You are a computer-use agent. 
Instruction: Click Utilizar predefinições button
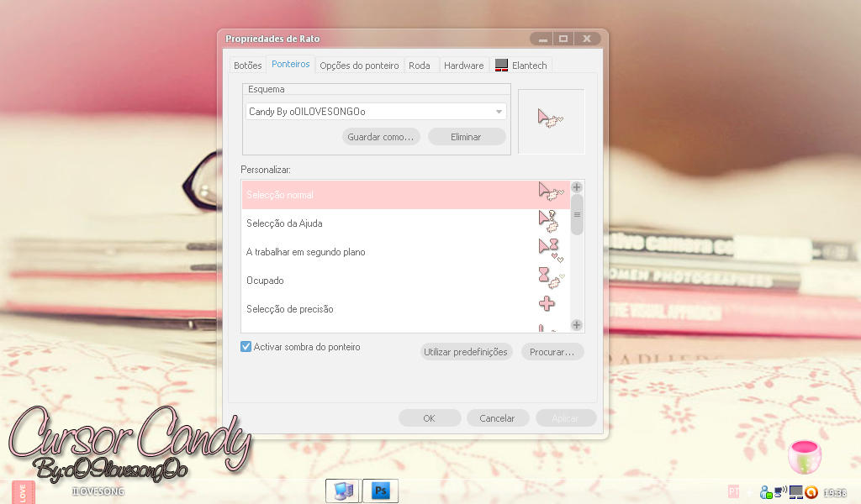click(x=466, y=352)
